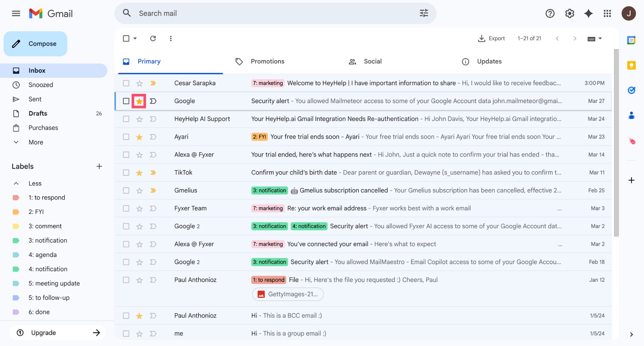Open the '5: meeting update' label
This screenshot has width=644, height=346.
pos(54,283)
